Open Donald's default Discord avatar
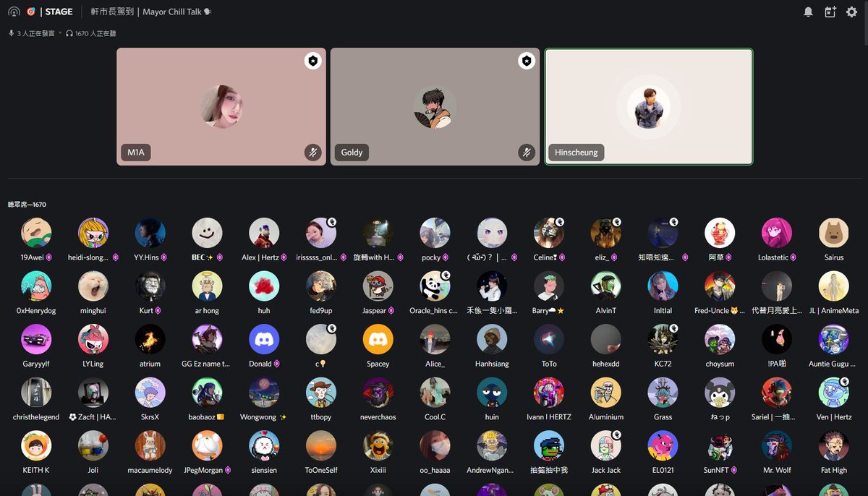The width and height of the screenshot is (868, 496). tap(264, 339)
